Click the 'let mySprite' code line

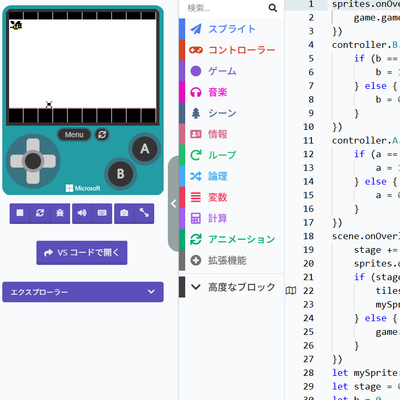pos(366,373)
